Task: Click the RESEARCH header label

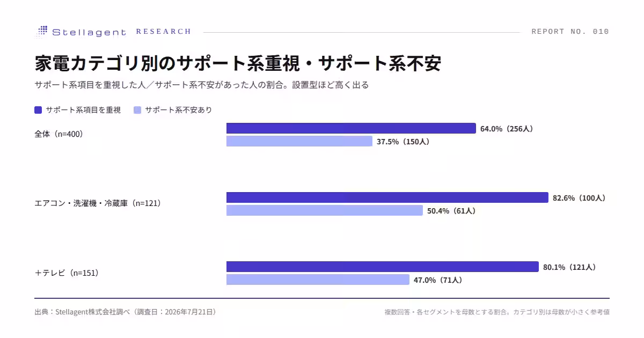Action: (x=164, y=32)
